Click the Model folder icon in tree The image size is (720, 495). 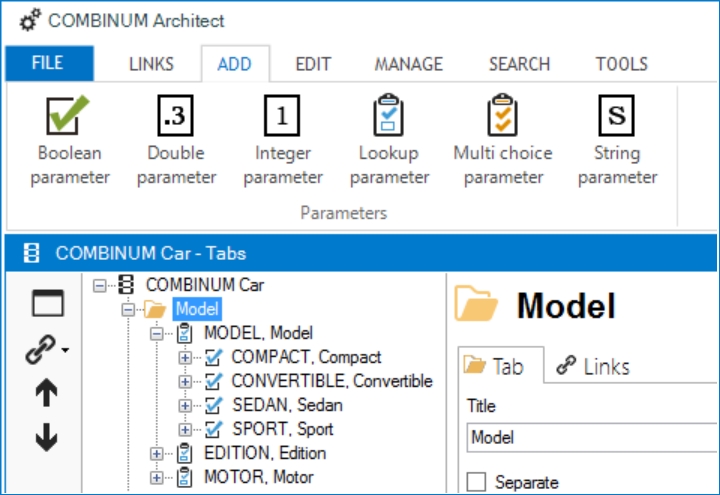click(155, 309)
